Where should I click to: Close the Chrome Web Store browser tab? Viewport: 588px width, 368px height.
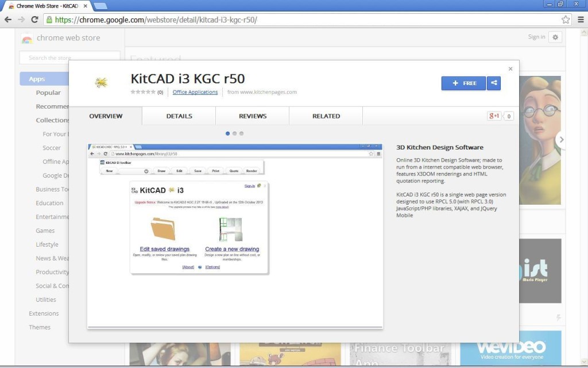86,6
